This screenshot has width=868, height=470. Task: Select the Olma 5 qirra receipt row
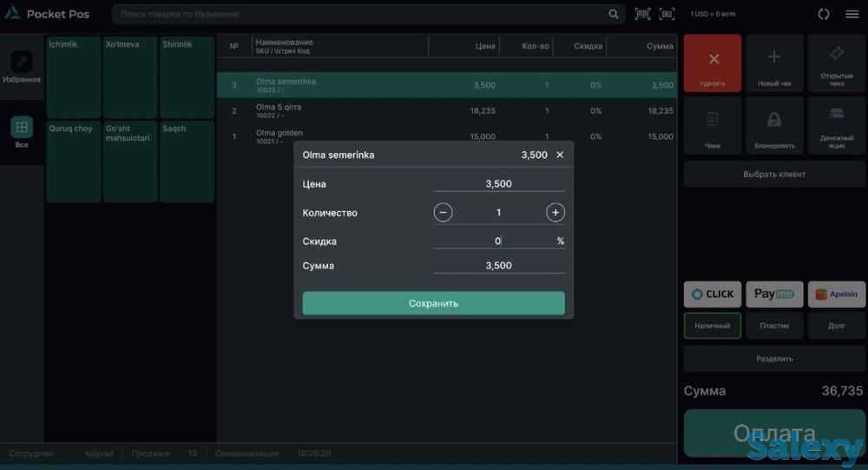[447, 111]
